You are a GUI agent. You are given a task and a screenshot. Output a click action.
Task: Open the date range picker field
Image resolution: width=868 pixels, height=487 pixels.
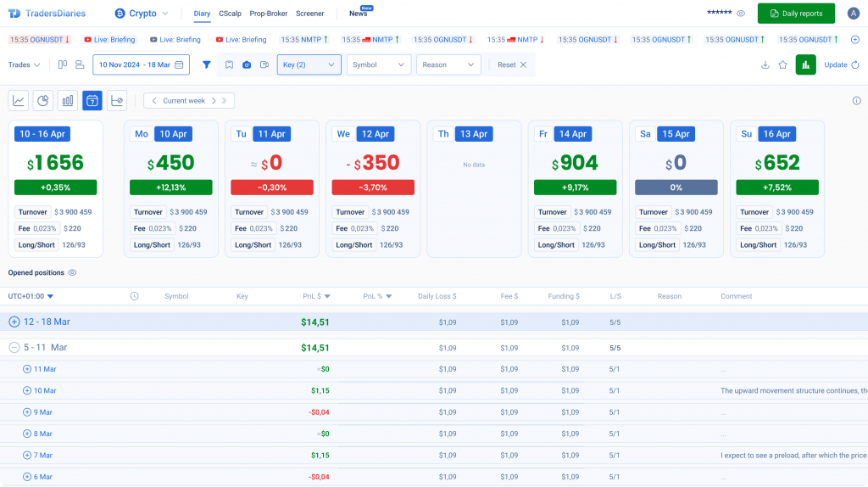click(141, 64)
